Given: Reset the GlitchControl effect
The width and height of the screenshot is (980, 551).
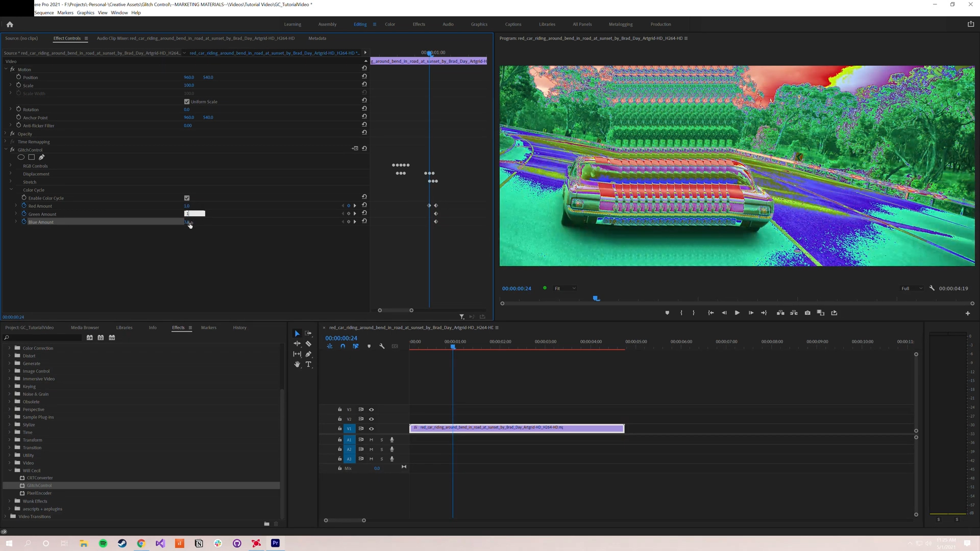Looking at the screenshot, I should (x=364, y=148).
